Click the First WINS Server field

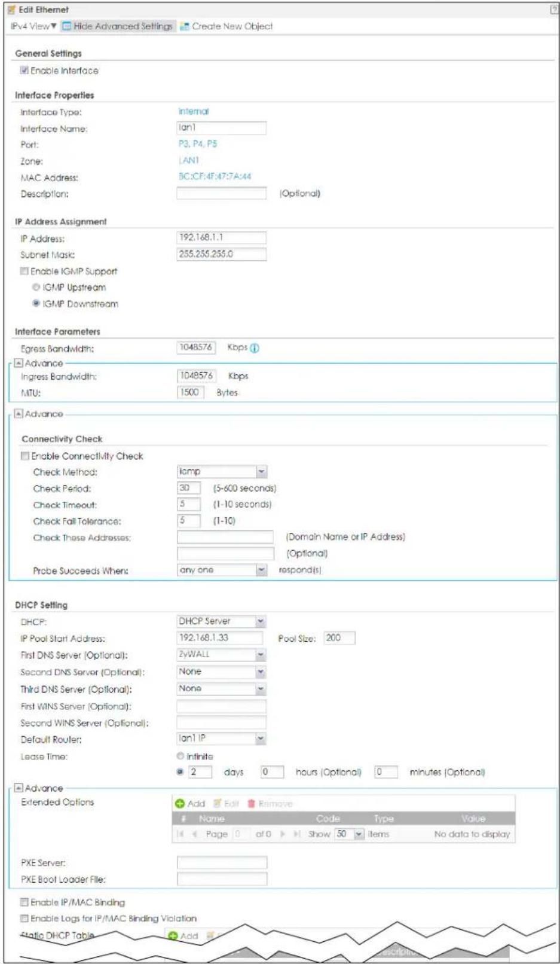221,706
